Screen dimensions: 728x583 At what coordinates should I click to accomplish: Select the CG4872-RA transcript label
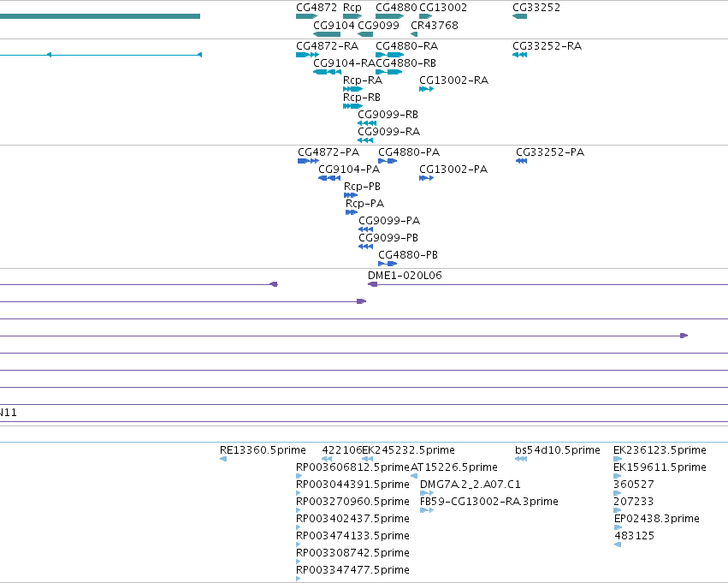[x=328, y=46]
